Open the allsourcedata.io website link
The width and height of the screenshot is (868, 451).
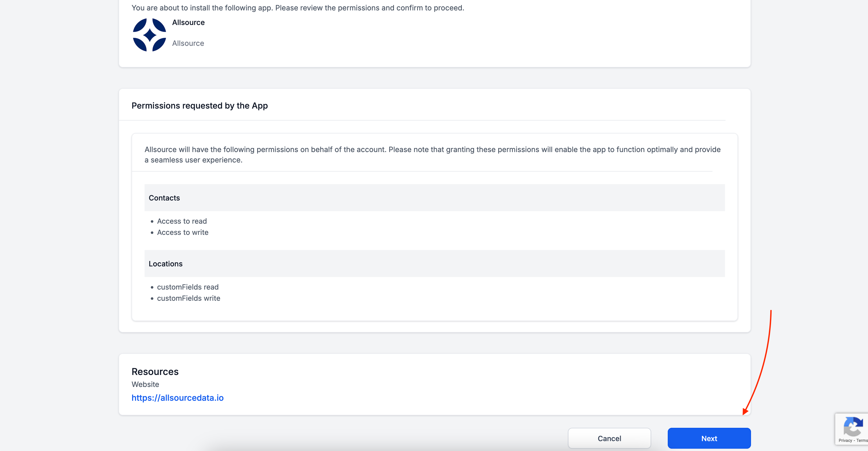click(177, 398)
